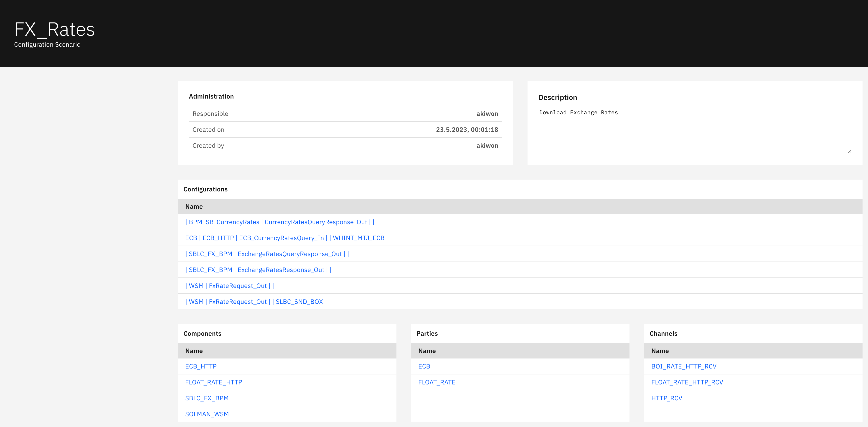Image resolution: width=868 pixels, height=427 pixels.
Task: Click the Configurations table Name header
Action: (x=194, y=207)
